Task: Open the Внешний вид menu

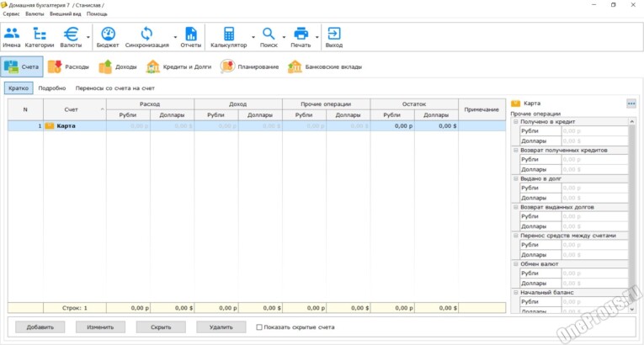Action: pos(66,13)
